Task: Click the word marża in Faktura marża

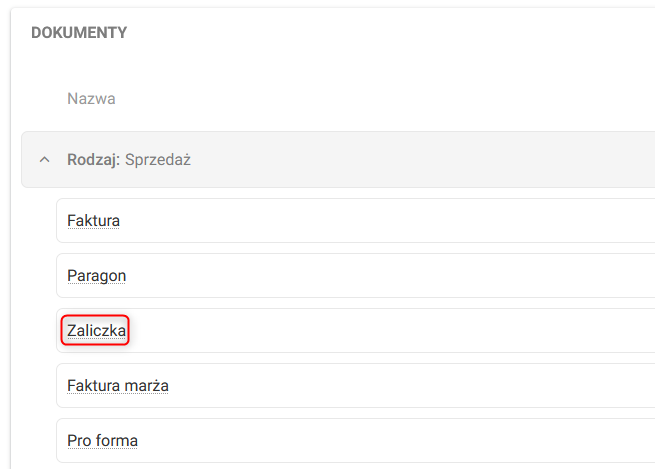Action: click(146, 385)
